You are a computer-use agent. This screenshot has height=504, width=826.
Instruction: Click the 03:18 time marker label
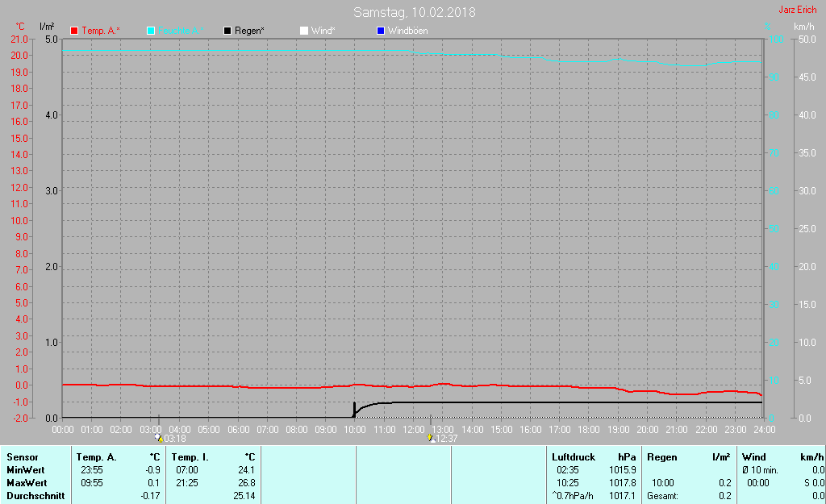175,438
